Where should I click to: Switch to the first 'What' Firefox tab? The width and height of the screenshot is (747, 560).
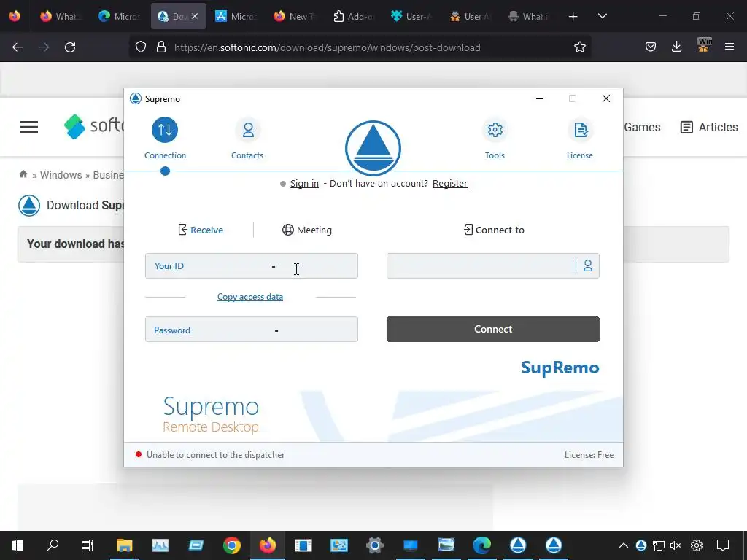[61, 17]
